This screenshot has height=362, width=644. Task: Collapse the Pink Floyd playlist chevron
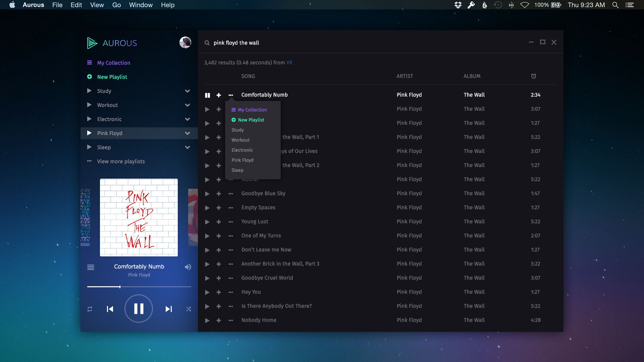coord(187,133)
